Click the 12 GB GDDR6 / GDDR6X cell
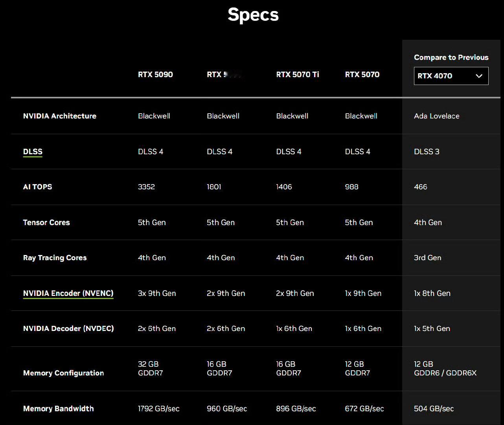This screenshot has width=504, height=425. (x=445, y=368)
